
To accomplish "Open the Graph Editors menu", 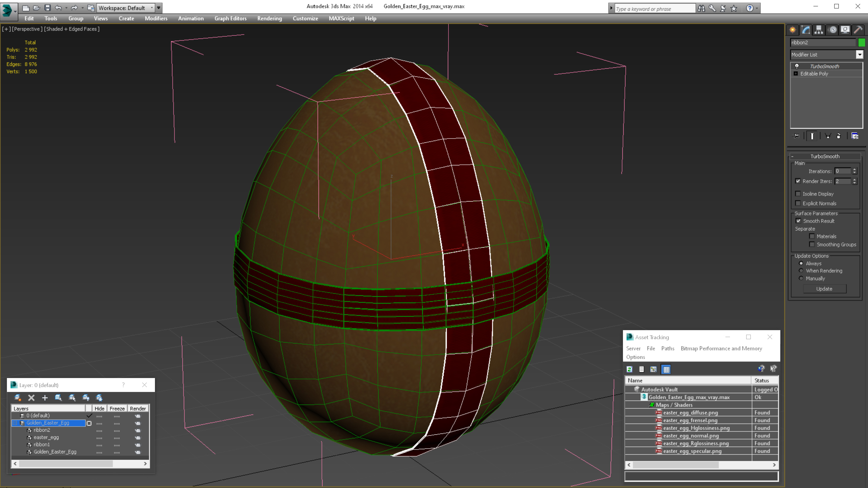I will (x=231, y=18).
